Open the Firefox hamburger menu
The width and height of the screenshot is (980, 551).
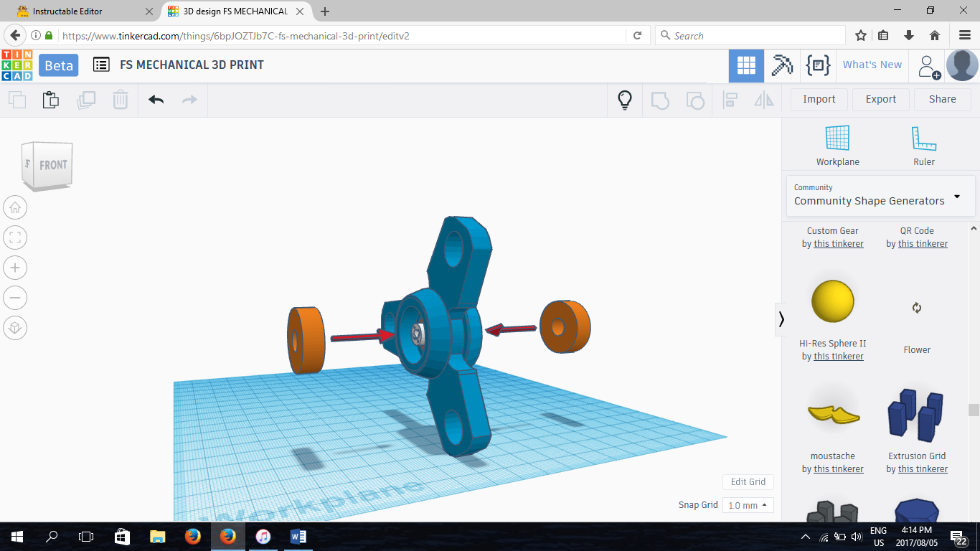click(x=964, y=35)
